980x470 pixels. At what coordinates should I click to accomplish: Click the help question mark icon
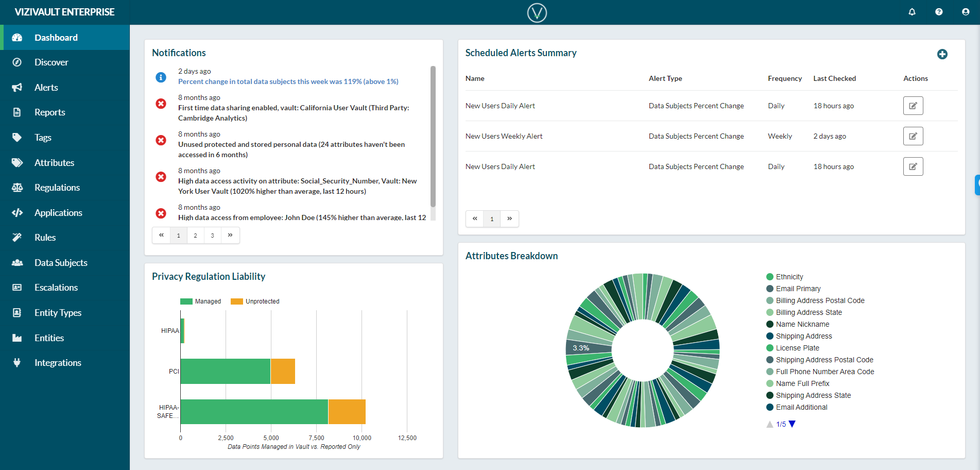[939, 12]
